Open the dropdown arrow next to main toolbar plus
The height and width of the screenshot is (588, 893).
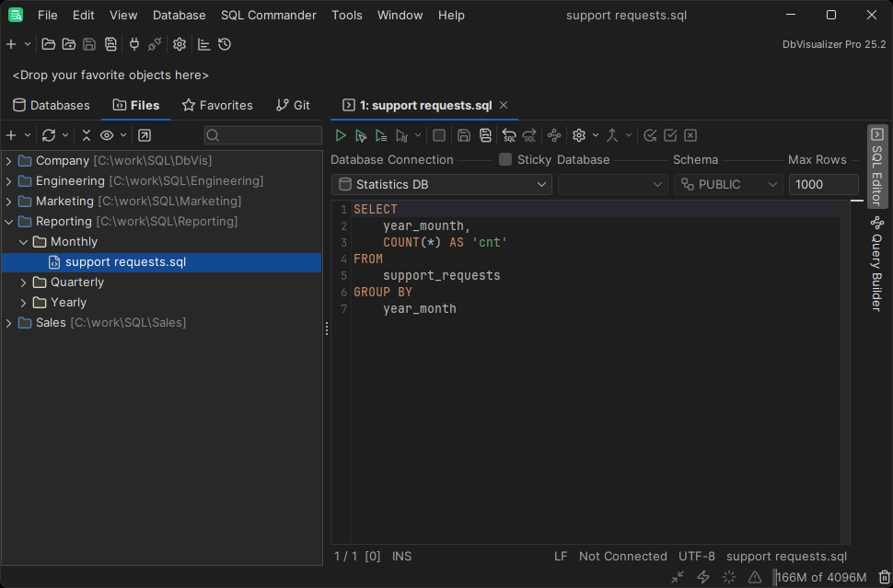[28, 44]
